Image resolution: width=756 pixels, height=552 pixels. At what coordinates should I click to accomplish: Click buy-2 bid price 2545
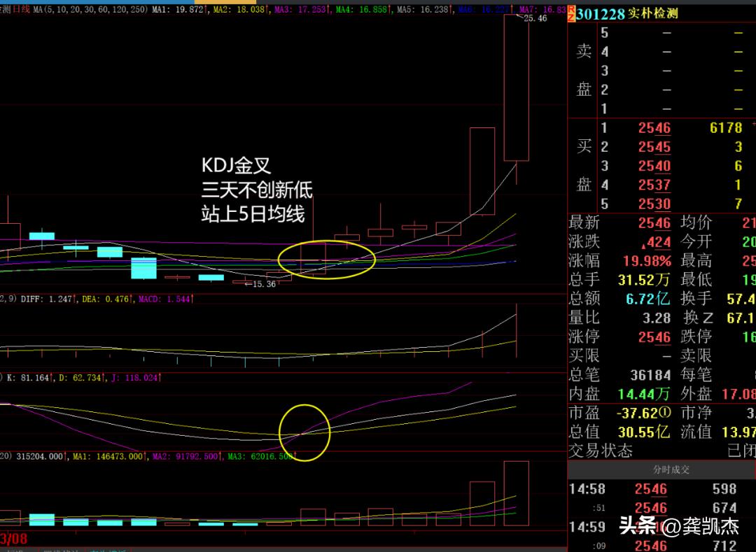(654, 147)
